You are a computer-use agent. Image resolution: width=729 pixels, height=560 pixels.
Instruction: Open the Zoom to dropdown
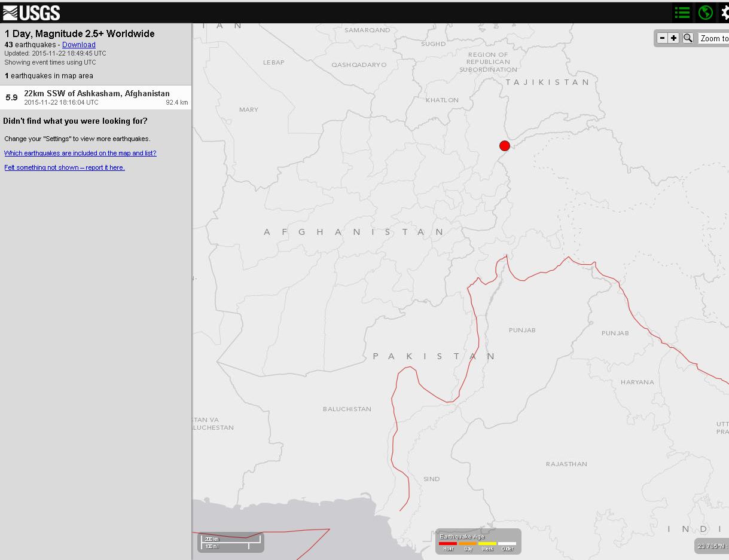point(714,38)
